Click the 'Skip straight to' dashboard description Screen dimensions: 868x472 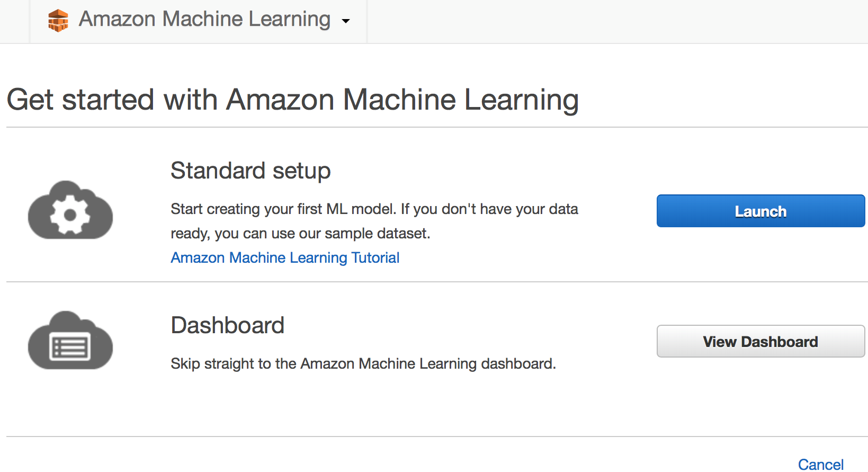tap(363, 364)
